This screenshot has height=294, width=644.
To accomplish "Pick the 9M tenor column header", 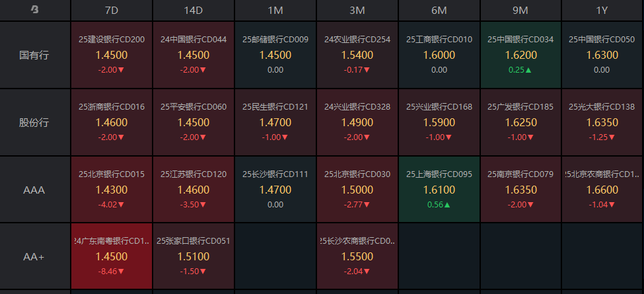I will 521,10.
